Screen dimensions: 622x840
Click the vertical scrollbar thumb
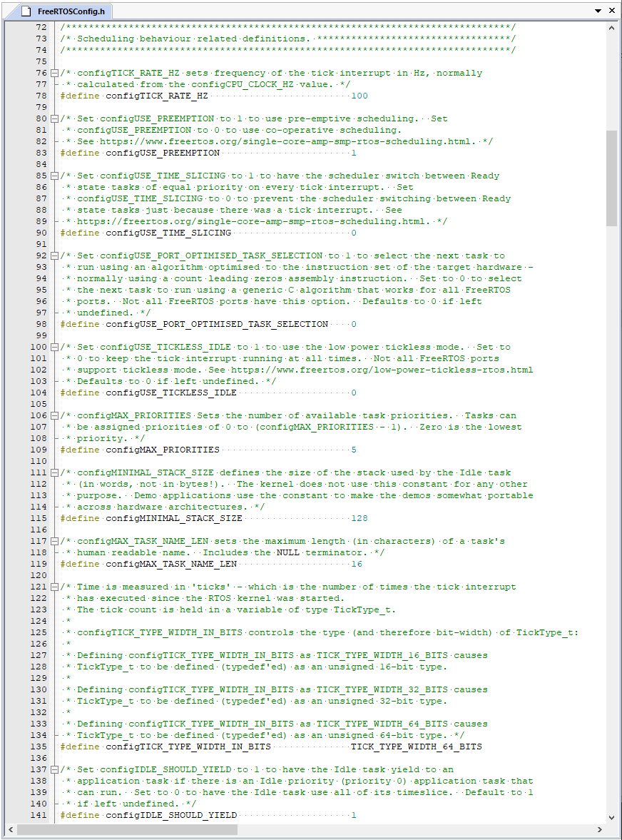click(612, 178)
